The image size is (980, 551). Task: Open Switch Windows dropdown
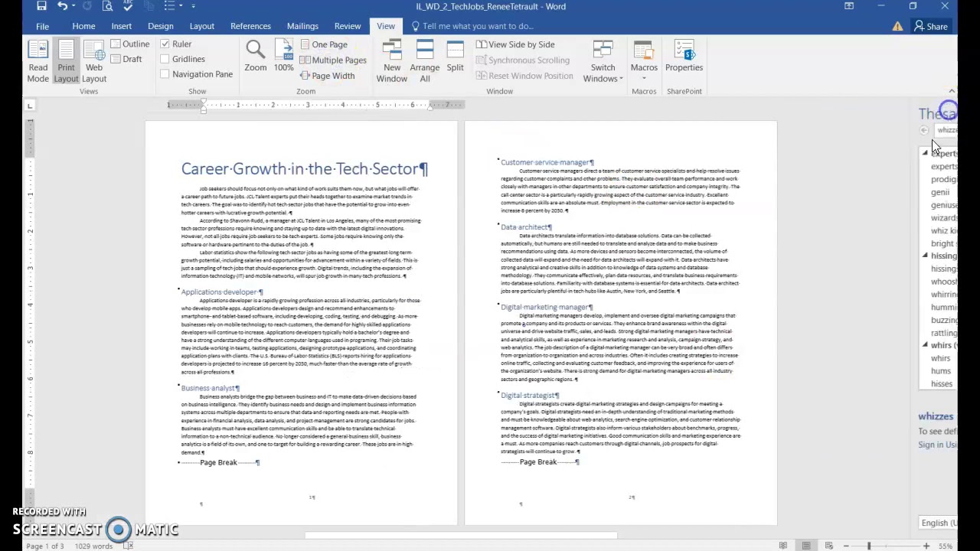pos(603,62)
